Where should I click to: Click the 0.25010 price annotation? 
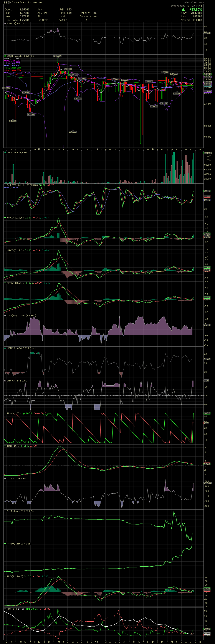click(x=154, y=107)
